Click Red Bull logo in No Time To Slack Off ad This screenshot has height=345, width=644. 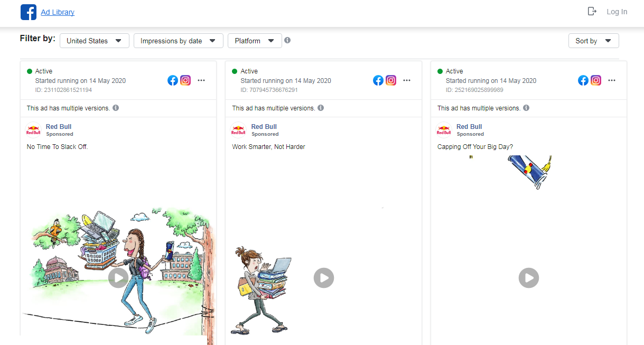pos(33,130)
